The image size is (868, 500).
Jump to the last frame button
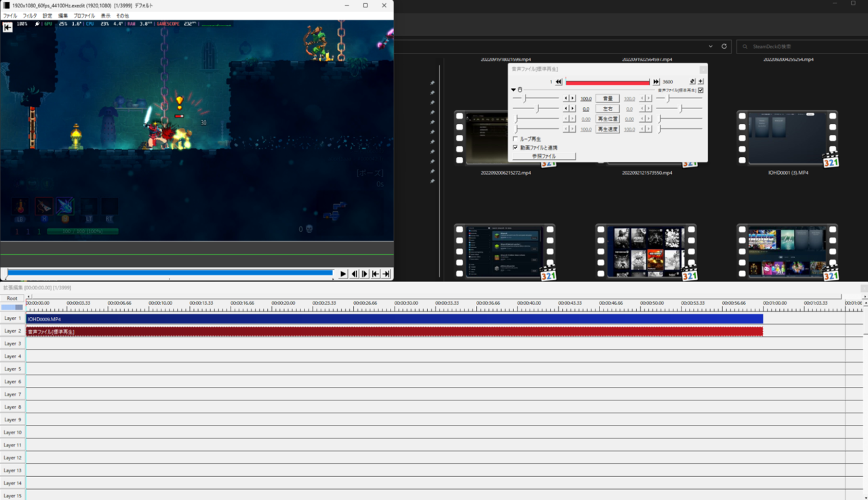tap(386, 274)
